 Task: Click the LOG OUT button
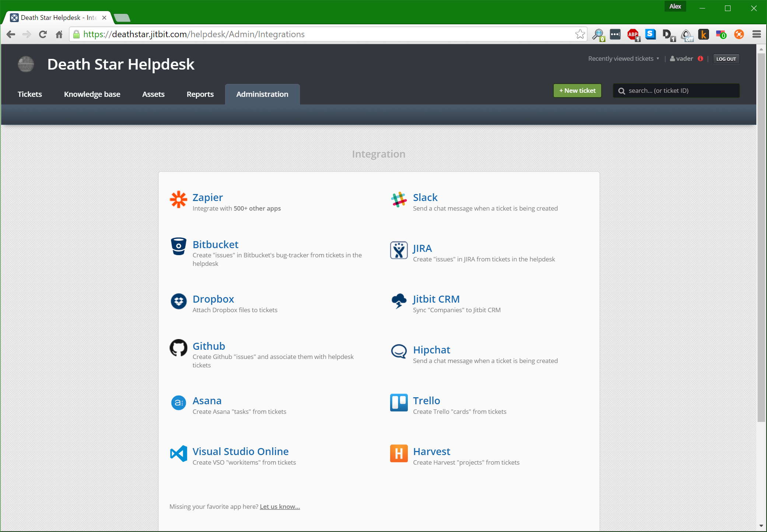726,58
